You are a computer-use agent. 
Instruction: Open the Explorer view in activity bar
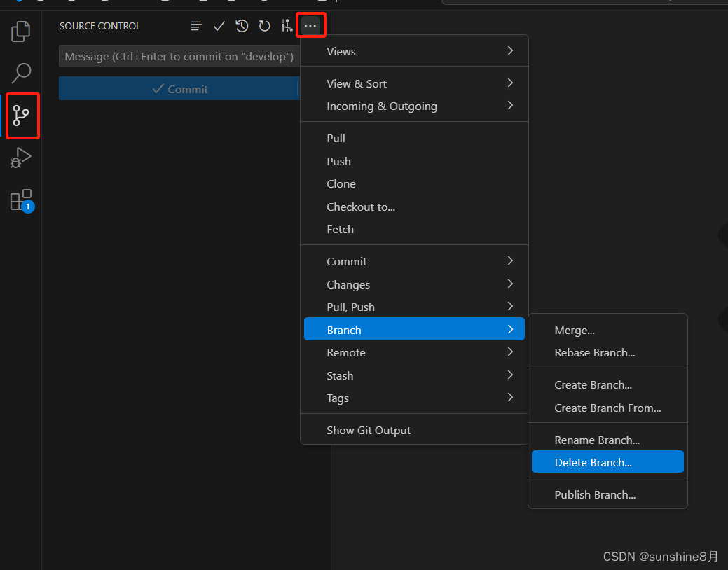pyautogui.click(x=20, y=32)
